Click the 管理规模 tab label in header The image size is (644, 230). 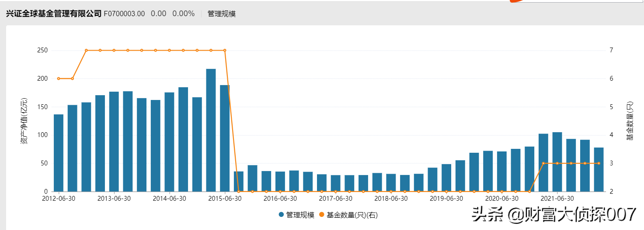[222, 14]
